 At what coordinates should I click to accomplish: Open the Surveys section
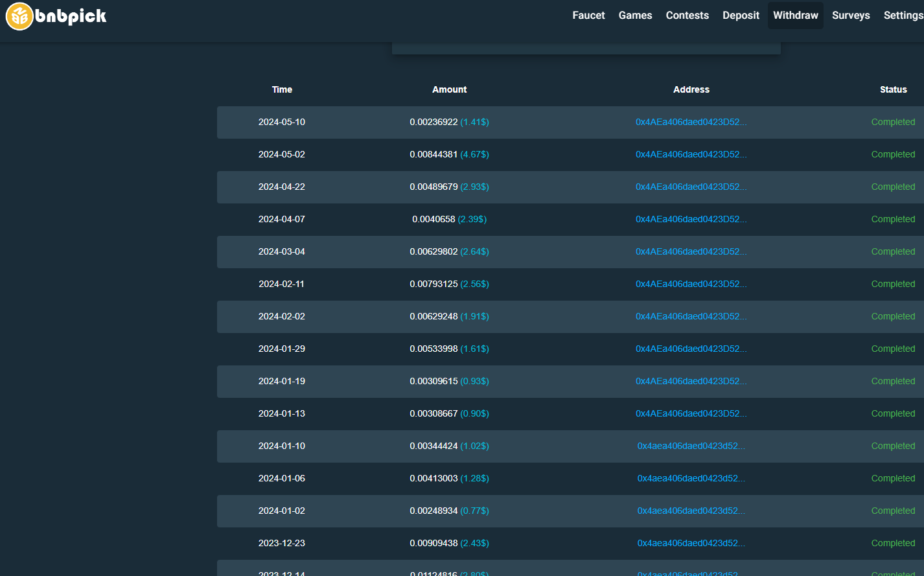(x=851, y=16)
